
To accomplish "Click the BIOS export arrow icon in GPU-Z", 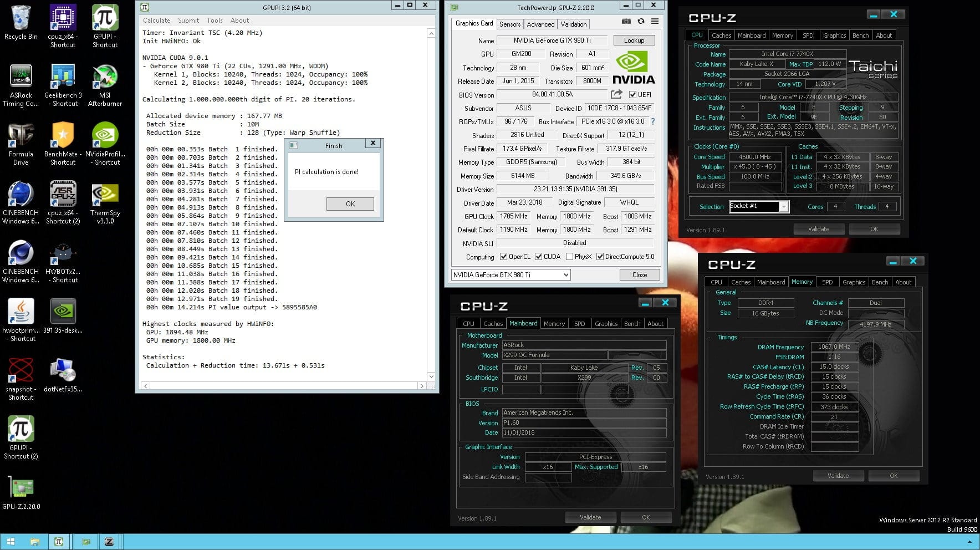I will [x=616, y=94].
